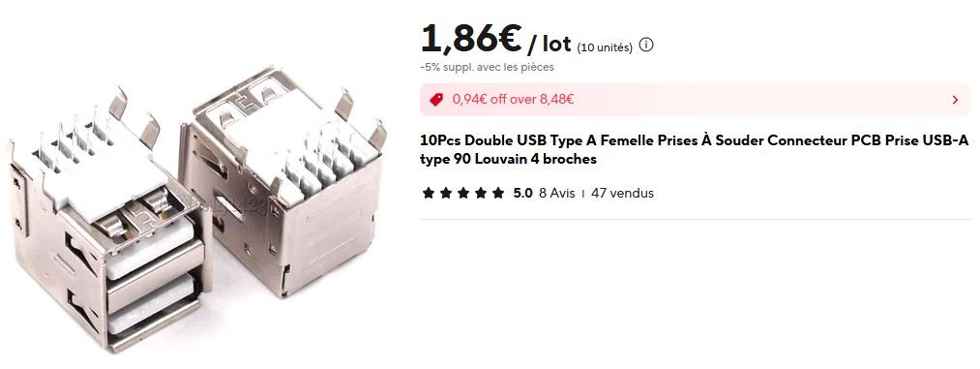This screenshot has width=980, height=369.
Task: Click the / lot unit label
Action: [549, 44]
